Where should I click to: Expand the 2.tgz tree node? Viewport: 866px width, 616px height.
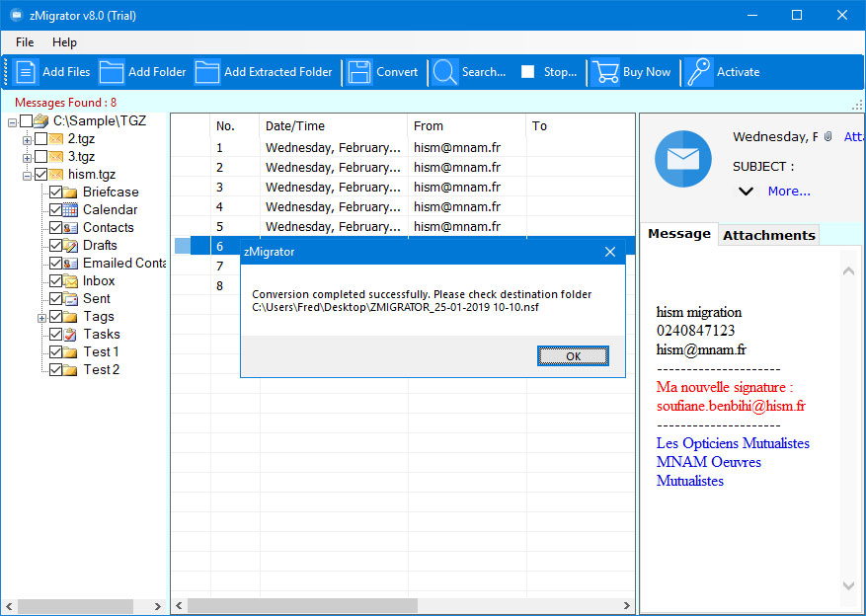[x=27, y=140]
